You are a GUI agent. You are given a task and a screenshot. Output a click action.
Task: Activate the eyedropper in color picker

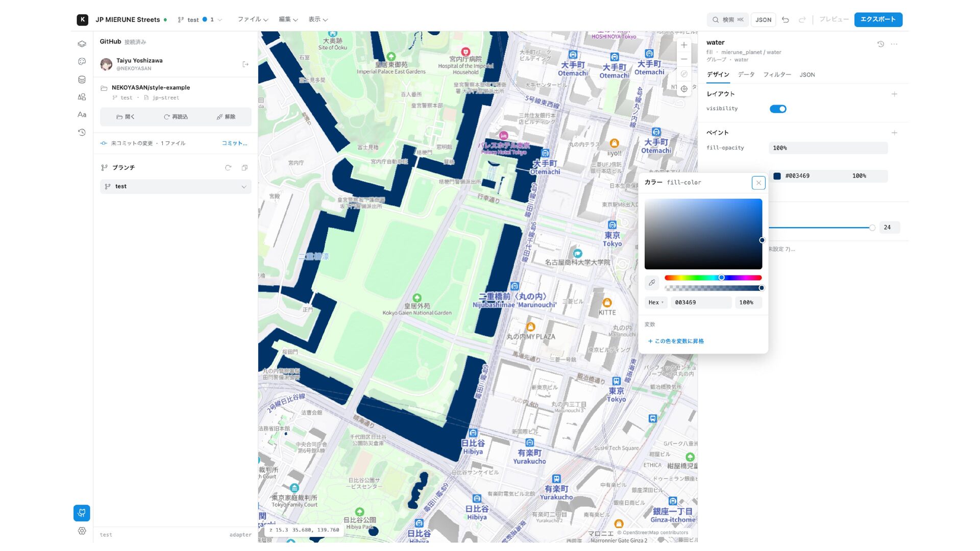click(x=652, y=283)
